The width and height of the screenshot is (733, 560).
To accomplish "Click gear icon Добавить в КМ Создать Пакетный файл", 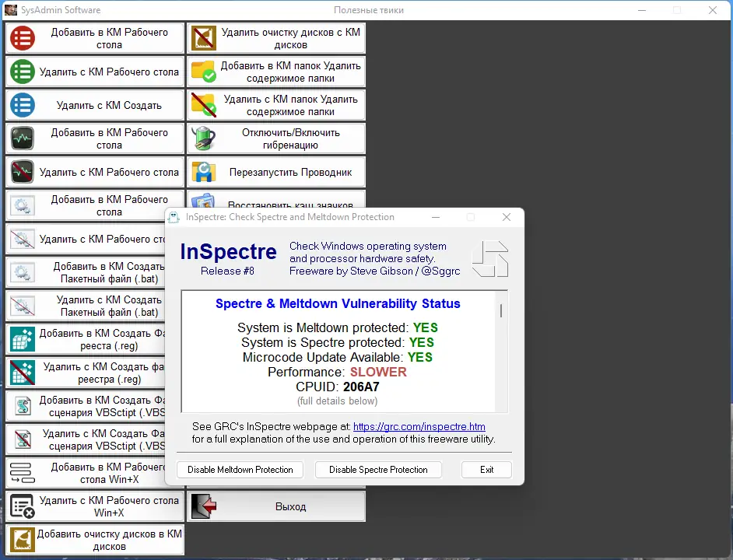I will (x=23, y=272).
